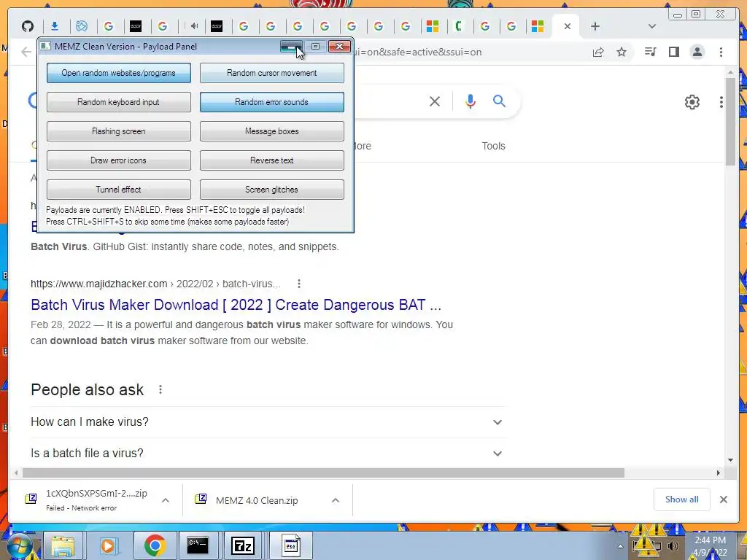Open the Windows Start menu
The width and height of the screenshot is (747, 560).
19,546
